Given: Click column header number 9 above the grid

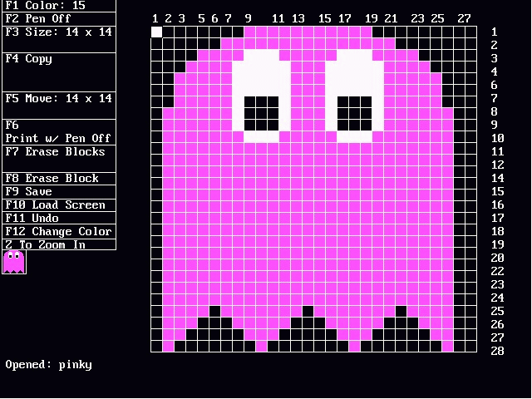Looking at the screenshot, I should pos(248,18).
